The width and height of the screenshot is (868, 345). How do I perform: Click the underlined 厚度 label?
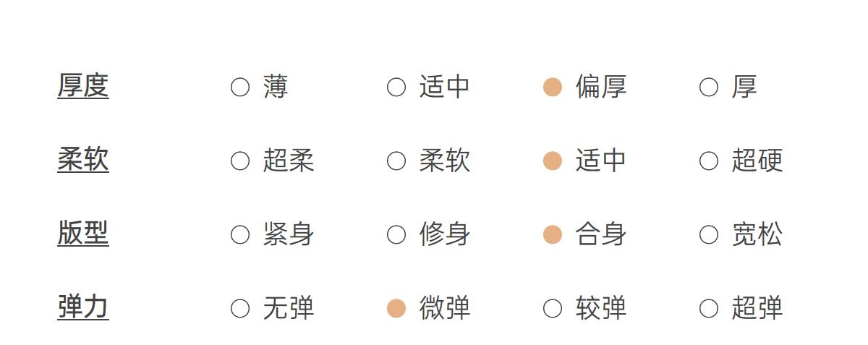click(x=83, y=86)
